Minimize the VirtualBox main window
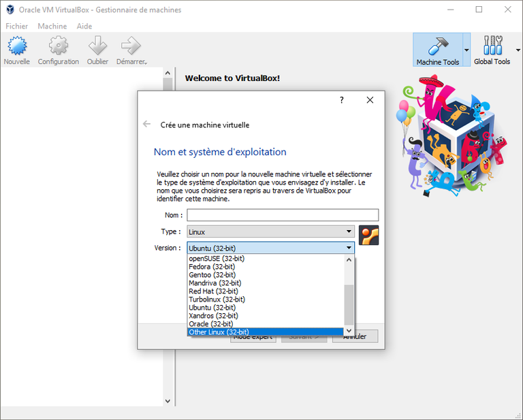 (x=450, y=10)
